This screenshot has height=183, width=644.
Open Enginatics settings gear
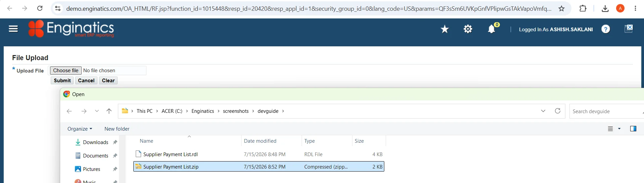468,29
